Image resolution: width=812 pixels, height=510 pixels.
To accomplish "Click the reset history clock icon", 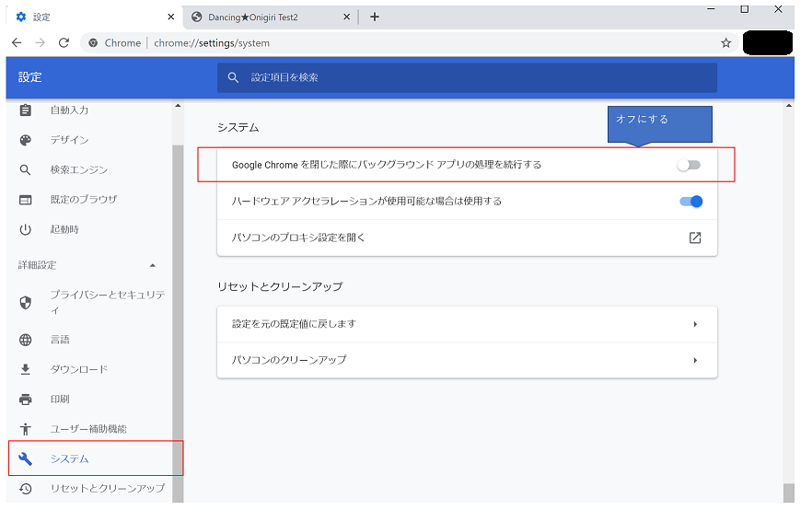I will (26, 488).
